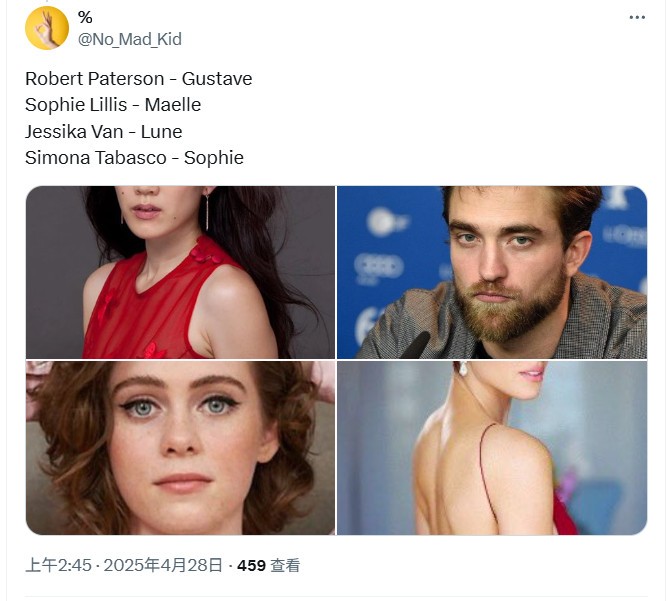The image size is (670, 601).
Task: Open the @No_Mad_Kid handle link
Action: pyautogui.click(x=129, y=39)
